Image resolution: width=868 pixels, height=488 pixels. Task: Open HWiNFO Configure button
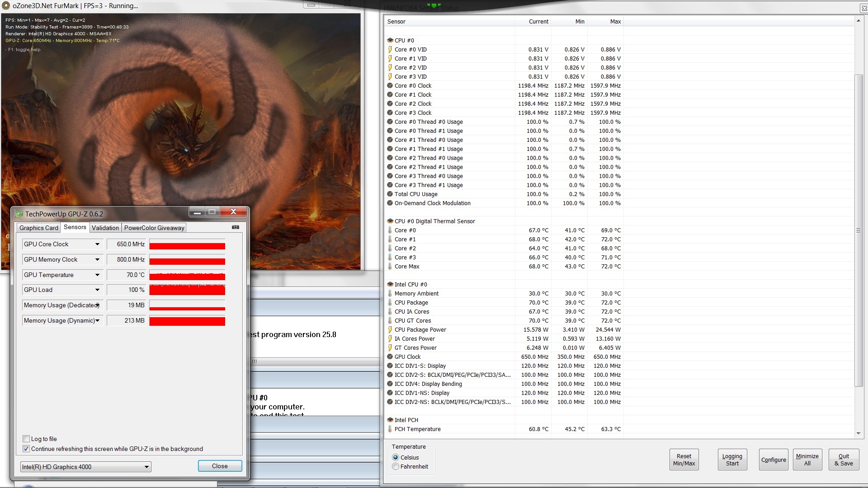tap(774, 460)
